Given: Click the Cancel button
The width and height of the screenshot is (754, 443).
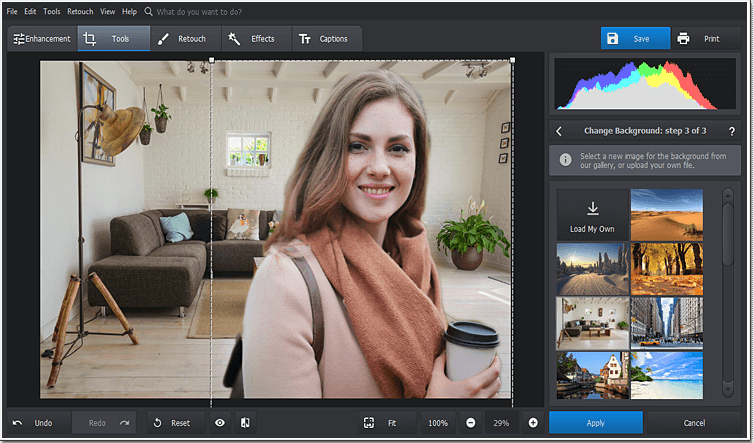Looking at the screenshot, I should 694,423.
